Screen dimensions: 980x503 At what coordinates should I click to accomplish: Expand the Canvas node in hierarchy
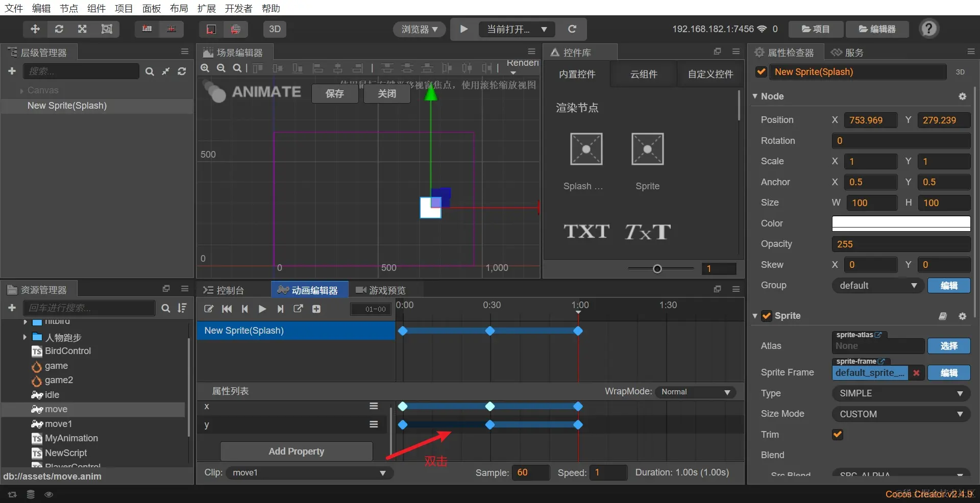(x=22, y=91)
